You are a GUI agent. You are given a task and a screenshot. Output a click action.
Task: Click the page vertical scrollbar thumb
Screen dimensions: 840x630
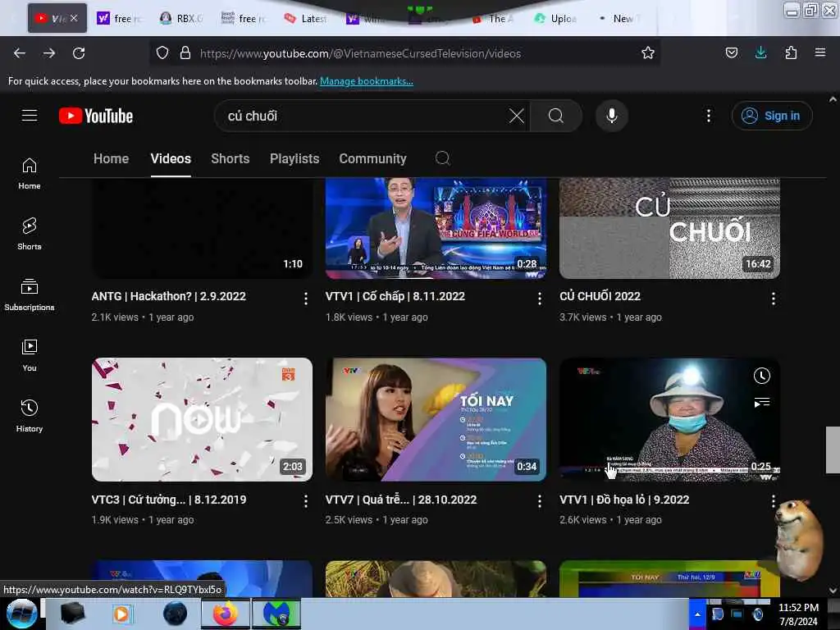coord(833,450)
